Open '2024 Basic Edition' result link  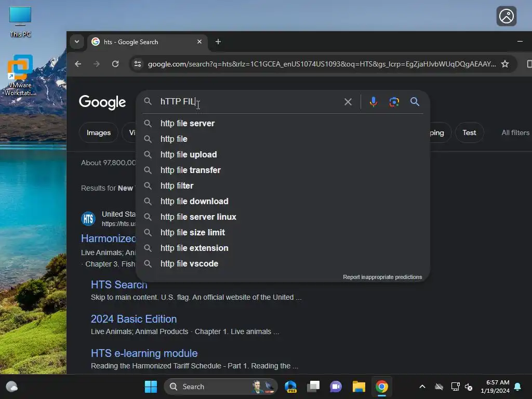coord(134,319)
